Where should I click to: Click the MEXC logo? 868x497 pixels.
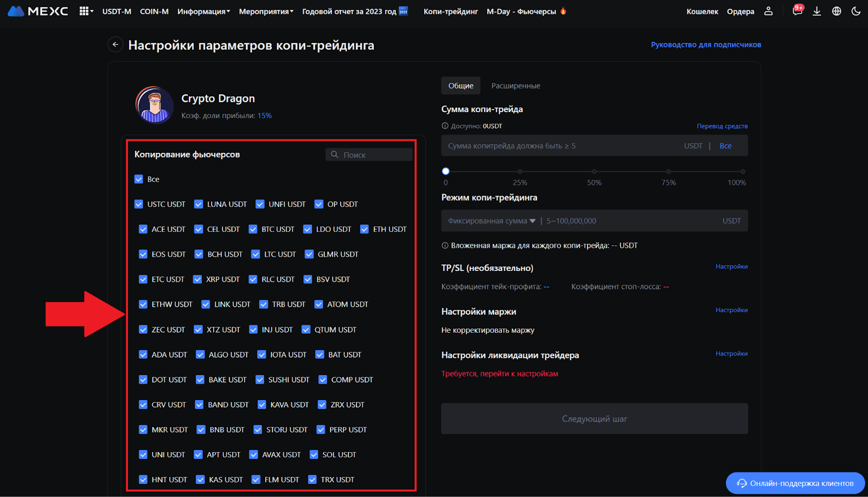pyautogui.click(x=38, y=11)
